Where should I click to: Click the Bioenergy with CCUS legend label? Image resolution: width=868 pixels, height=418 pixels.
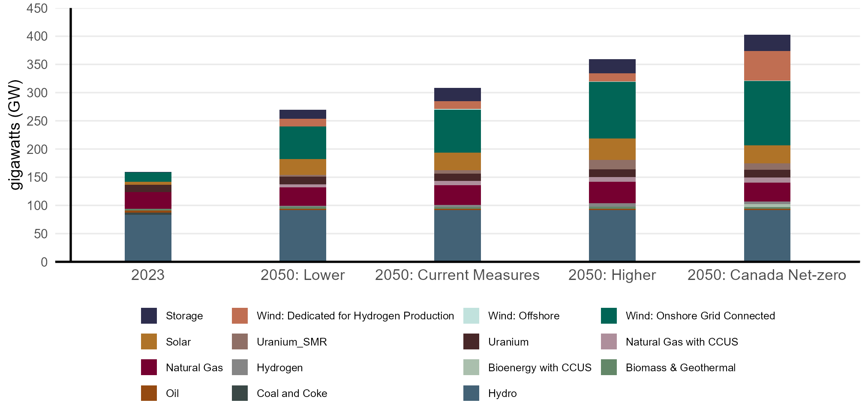pos(539,367)
